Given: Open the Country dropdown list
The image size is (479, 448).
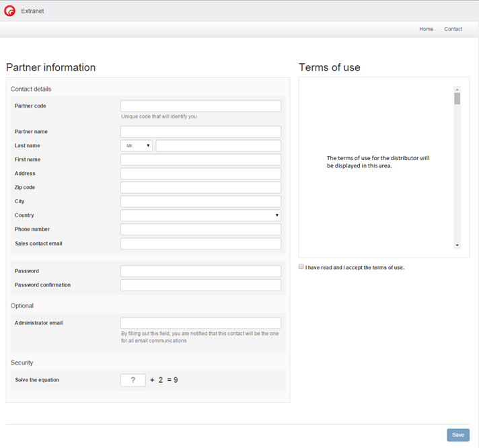Looking at the screenshot, I should (200, 215).
